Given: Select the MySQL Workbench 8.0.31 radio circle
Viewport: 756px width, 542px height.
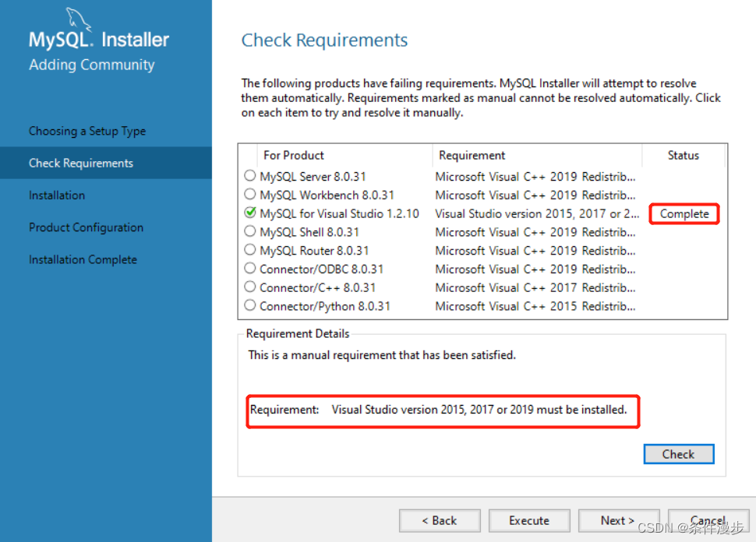Looking at the screenshot, I should tap(249, 194).
